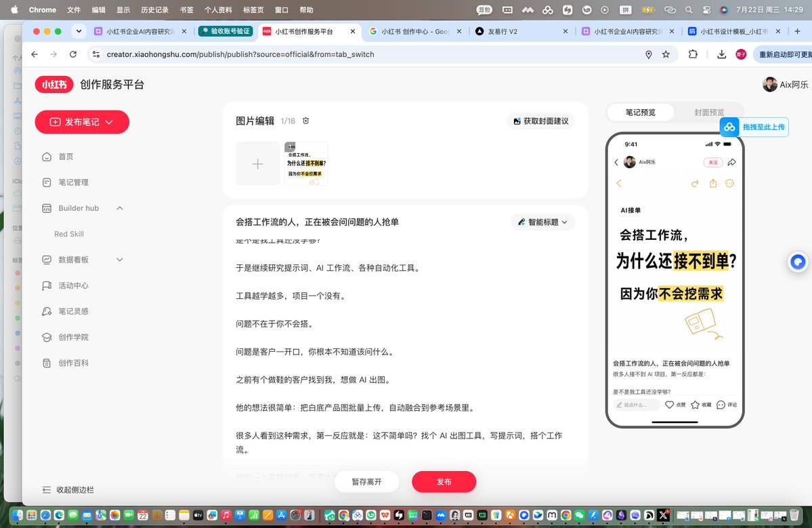Click the site info icon in address bar
The height and width of the screenshot is (528, 812).
pyautogui.click(x=95, y=54)
